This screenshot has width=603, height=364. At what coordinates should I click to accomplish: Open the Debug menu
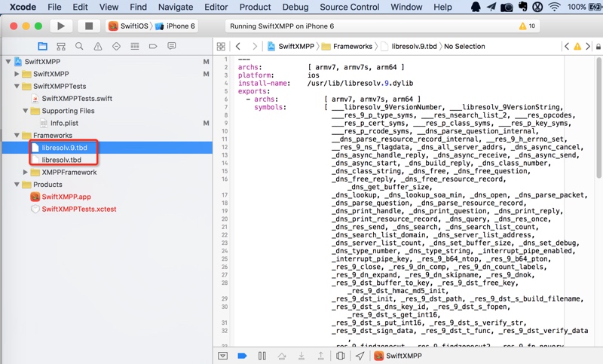(295, 7)
